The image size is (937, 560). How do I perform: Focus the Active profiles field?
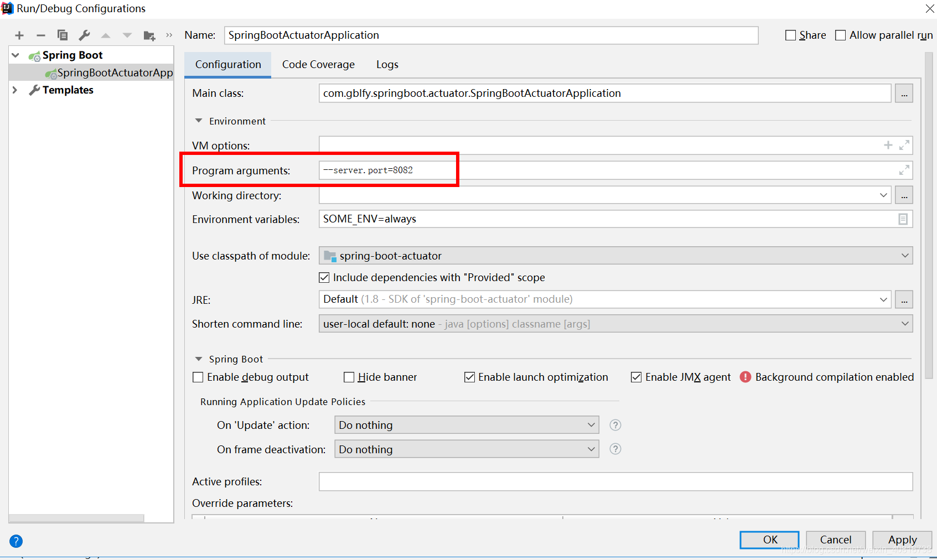pos(615,481)
